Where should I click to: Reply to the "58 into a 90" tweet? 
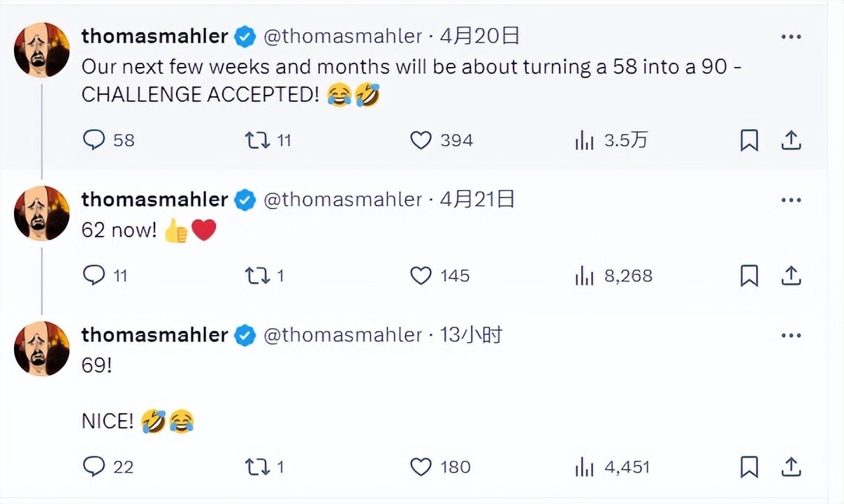click(x=94, y=141)
